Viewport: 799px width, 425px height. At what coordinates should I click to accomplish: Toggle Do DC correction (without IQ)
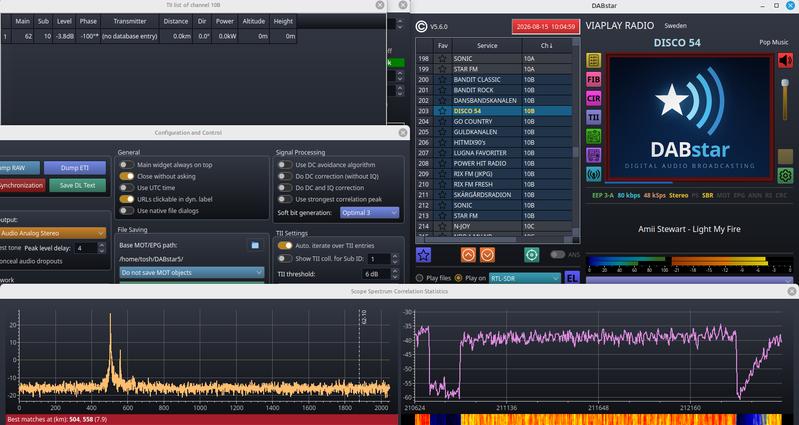pyautogui.click(x=285, y=176)
